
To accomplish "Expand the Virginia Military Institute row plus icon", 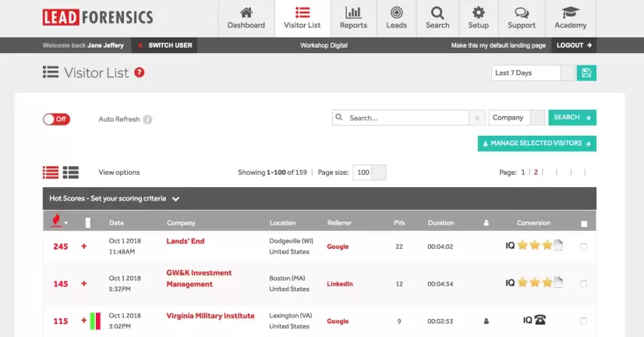I will (x=83, y=321).
